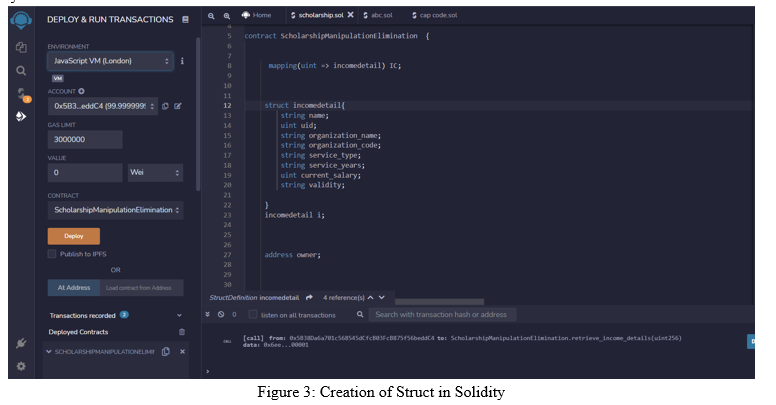Click the '4 reference(s)' label

tap(344, 298)
